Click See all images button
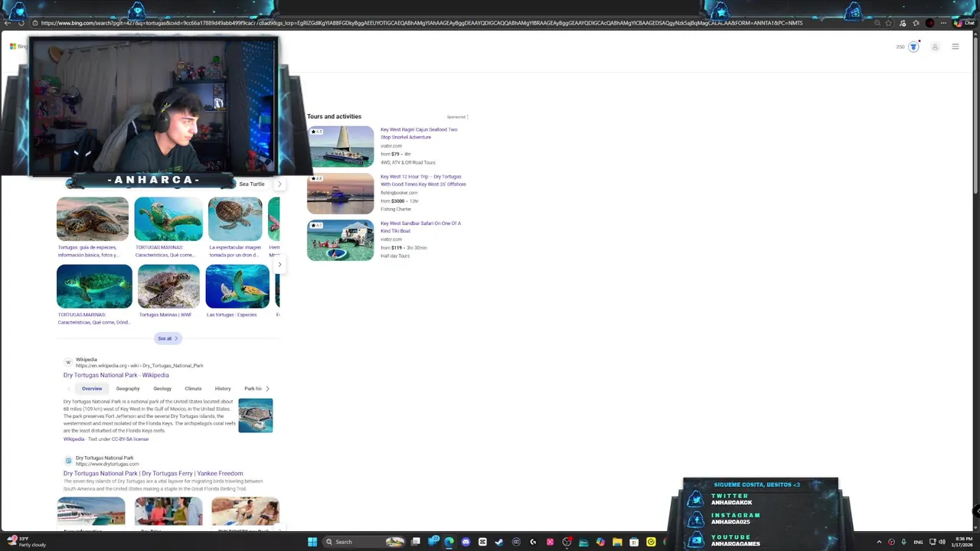The height and width of the screenshot is (551, 980). [167, 338]
